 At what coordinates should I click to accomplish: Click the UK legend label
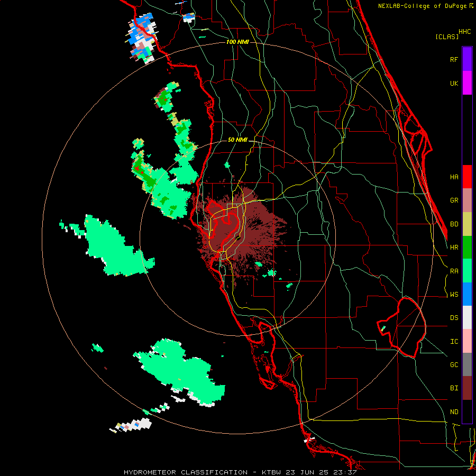pos(454,83)
